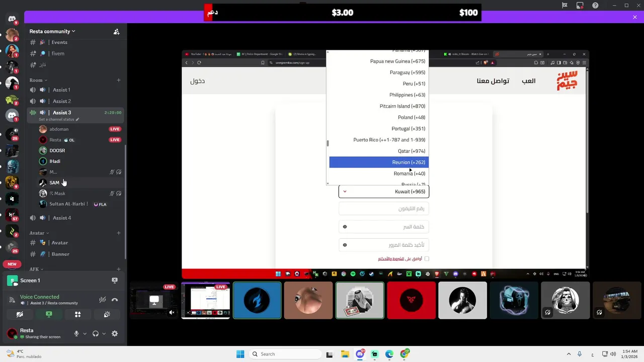Open Discord User Settings gear
Screen dimensions: 644x362
pos(115,333)
